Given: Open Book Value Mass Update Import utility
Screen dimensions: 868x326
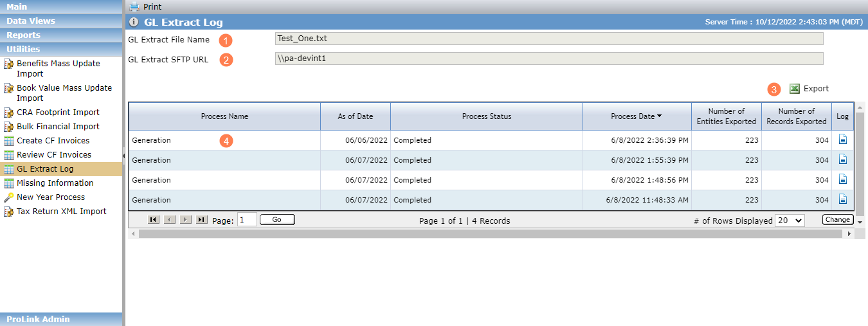Looking at the screenshot, I should 64,93.
